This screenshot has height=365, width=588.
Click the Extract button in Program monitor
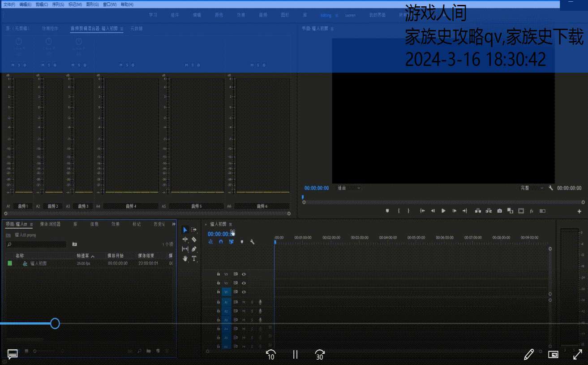click(x=489, y=211)
